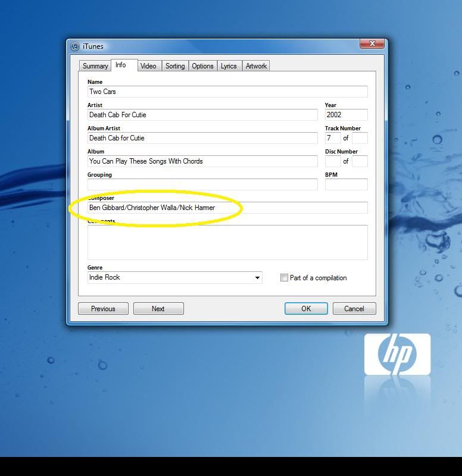Click the BPM field
The image size is (462, 476).
(x=346, y=184)
